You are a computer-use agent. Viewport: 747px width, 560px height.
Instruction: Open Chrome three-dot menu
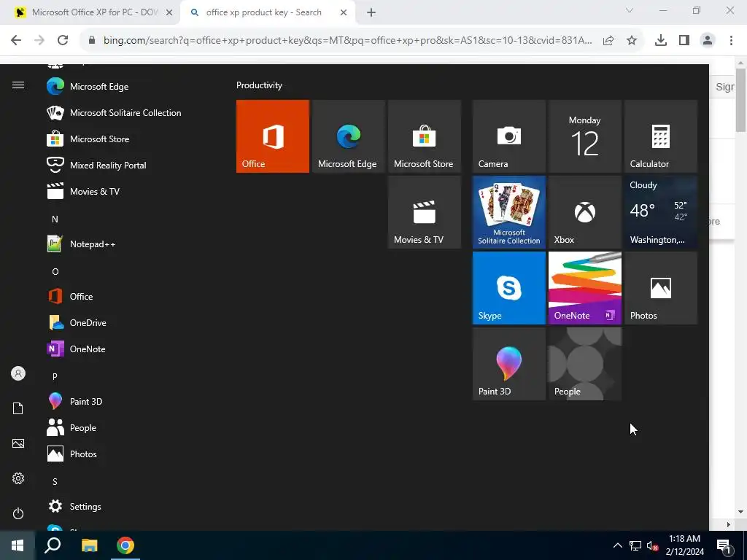[731, 41]
